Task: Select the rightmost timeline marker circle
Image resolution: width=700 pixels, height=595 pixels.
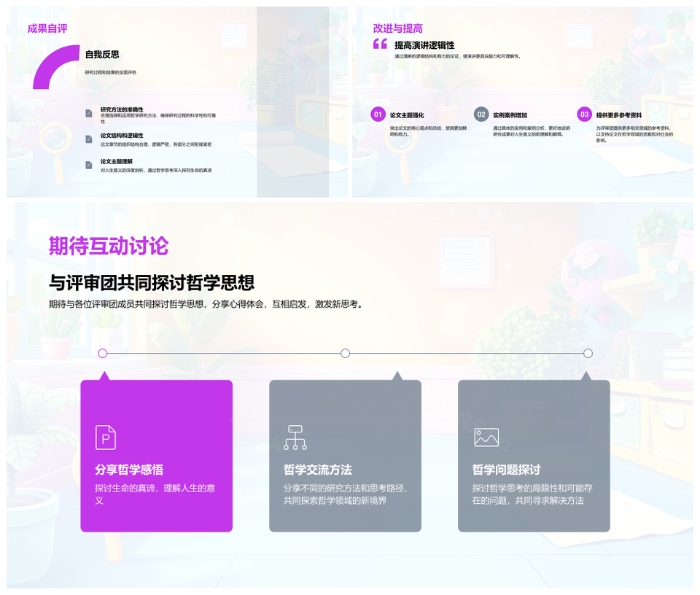Action: [x=588, y=354]
